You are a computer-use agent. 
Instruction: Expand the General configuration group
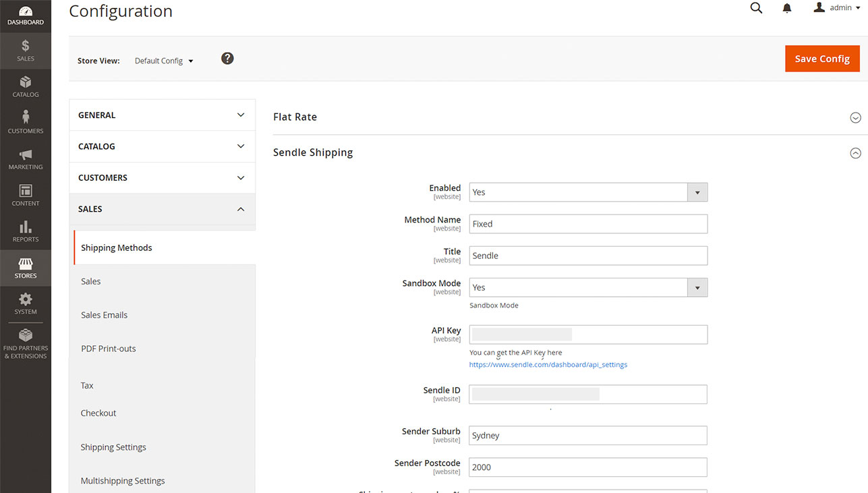pos(162,115)
